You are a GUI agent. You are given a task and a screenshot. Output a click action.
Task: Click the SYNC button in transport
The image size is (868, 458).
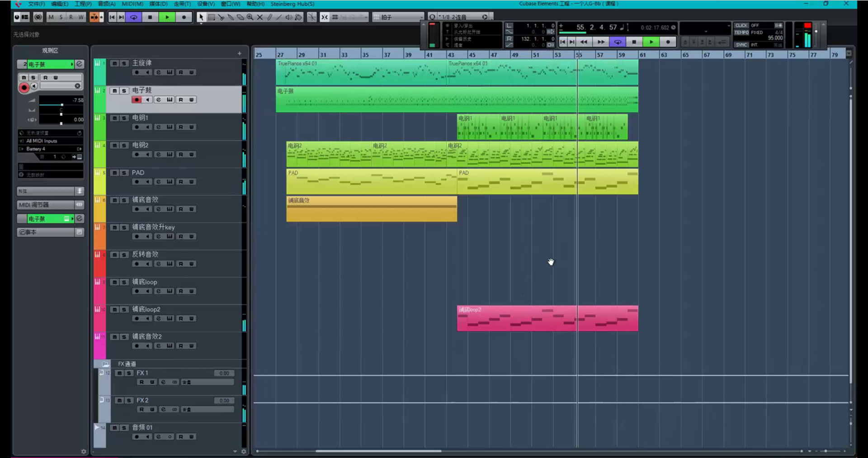coord(741,45)
